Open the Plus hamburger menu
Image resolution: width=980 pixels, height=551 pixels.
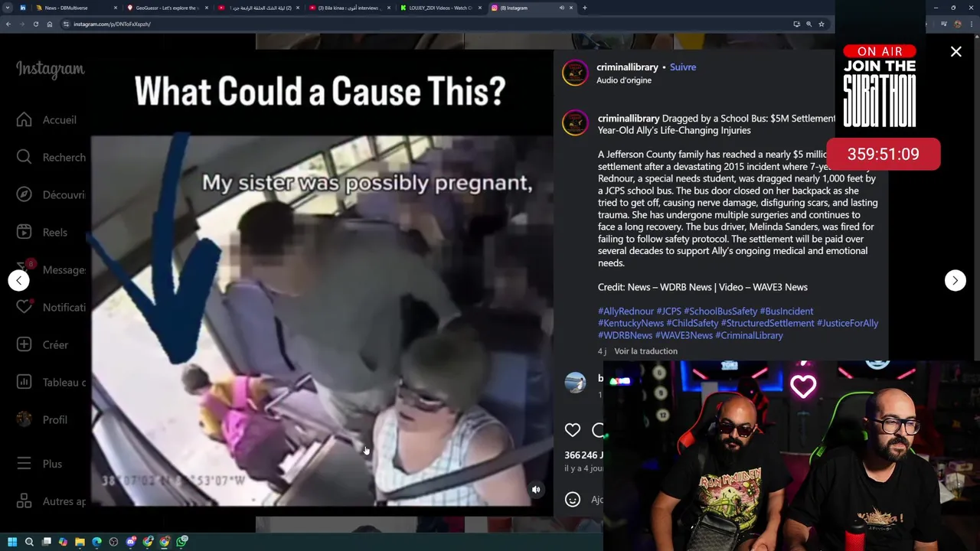24,464
